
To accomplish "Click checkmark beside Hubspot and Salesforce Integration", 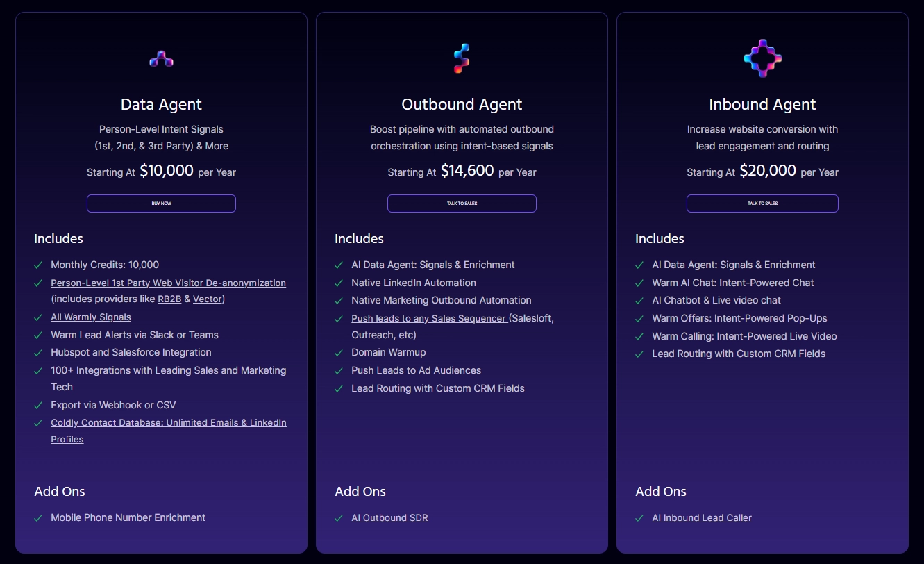I will click(38, 352).
